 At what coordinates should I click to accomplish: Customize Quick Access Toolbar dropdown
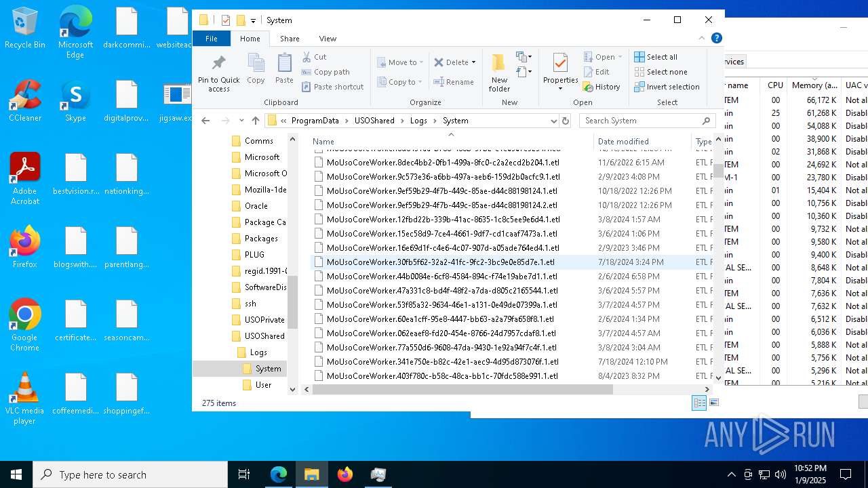tap(253, 20)
